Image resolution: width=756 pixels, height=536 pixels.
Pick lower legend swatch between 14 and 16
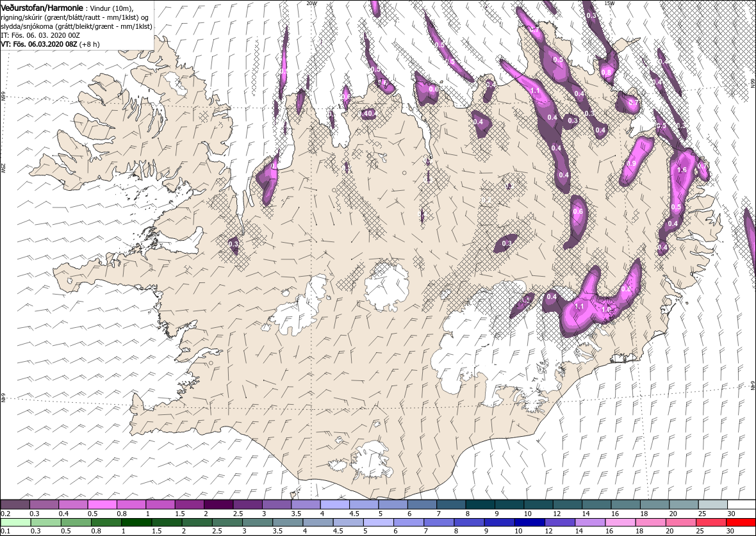point(589,523)
